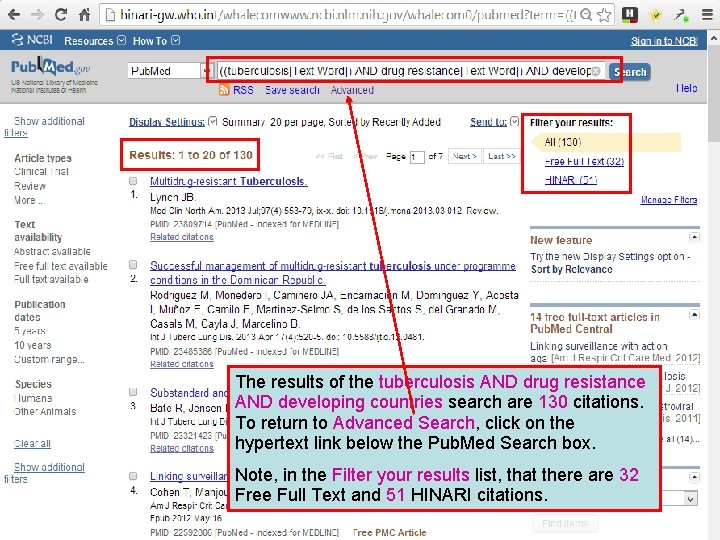Click the Last page button

pos(502,156)
